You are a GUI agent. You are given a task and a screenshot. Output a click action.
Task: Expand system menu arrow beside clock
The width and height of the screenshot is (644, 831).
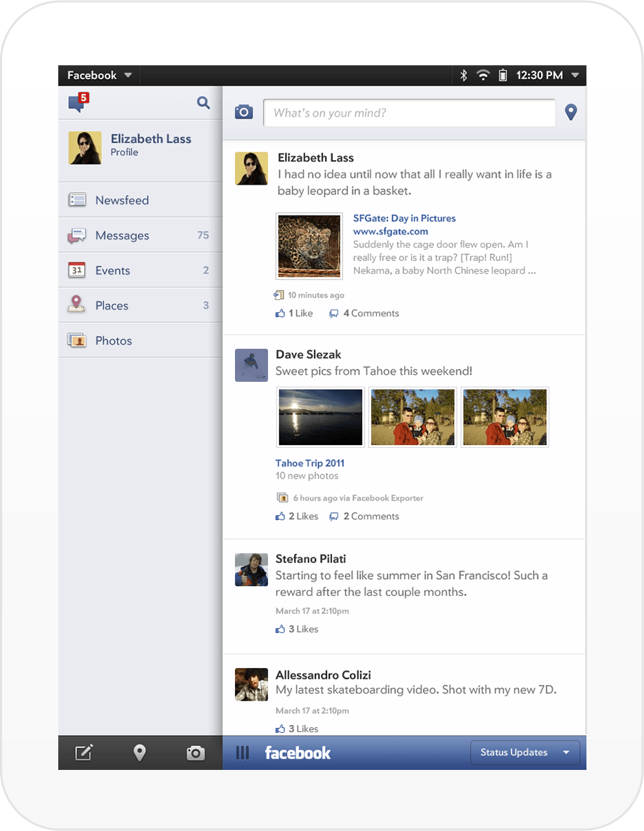pos(575,75)
